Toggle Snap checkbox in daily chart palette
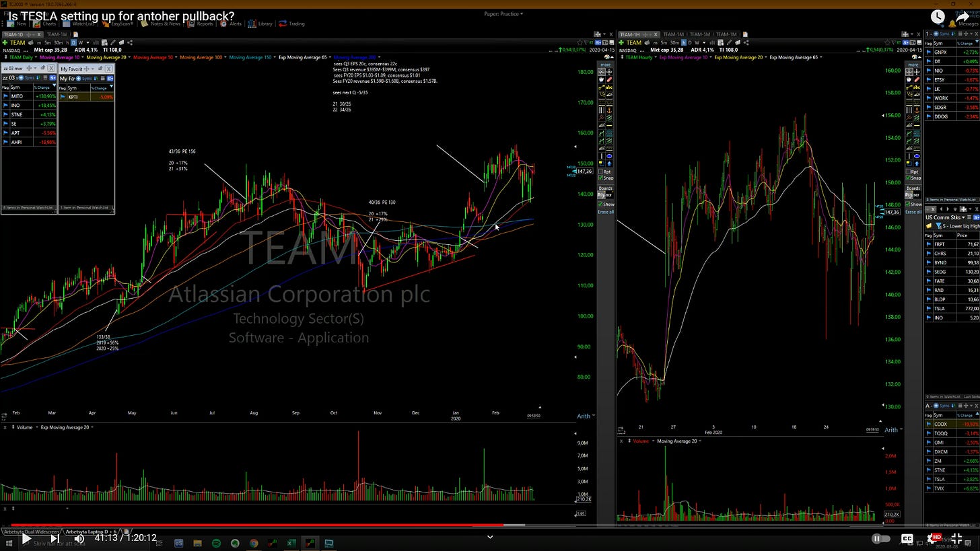The height and width of the screenshot is (551, 980). (x=600, y=178)
